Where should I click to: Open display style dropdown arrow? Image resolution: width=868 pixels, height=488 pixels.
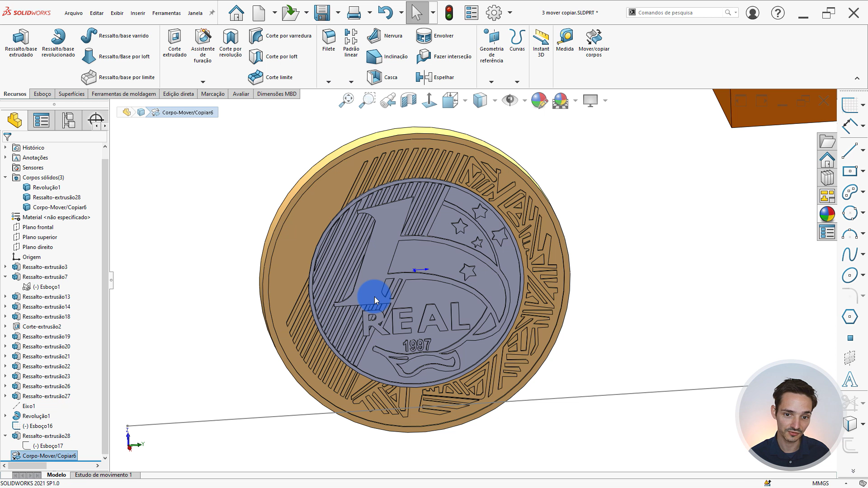[495, 100]
